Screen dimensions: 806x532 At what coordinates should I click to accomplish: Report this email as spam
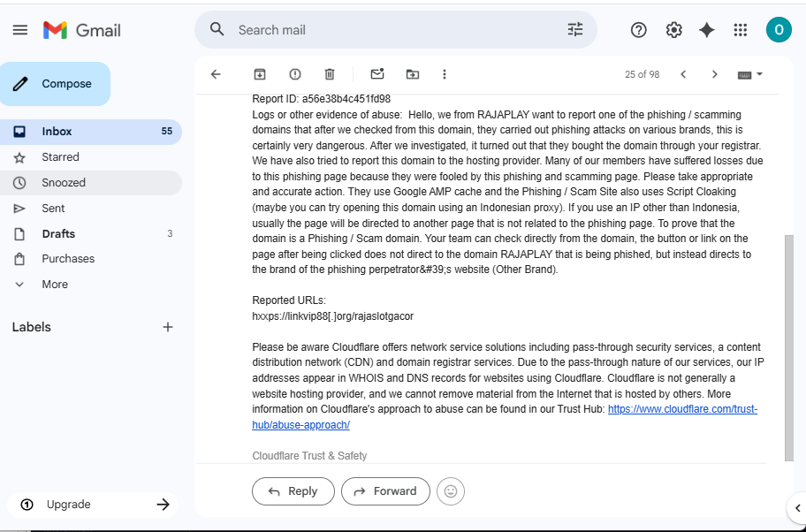pyautogui.click(x=295, y=74)
